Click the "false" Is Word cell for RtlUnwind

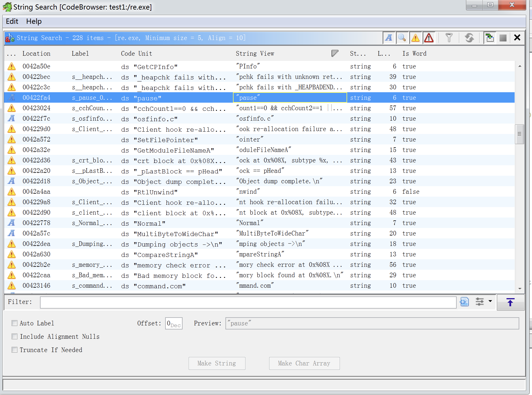[411, 192]
